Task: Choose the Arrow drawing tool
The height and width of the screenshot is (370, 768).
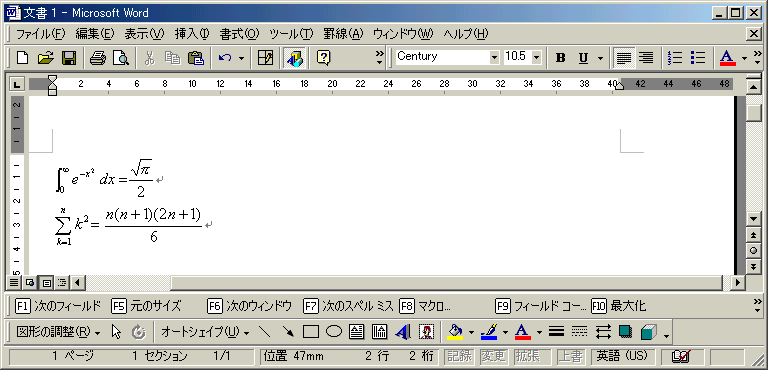Action: (x=288, y=332)
